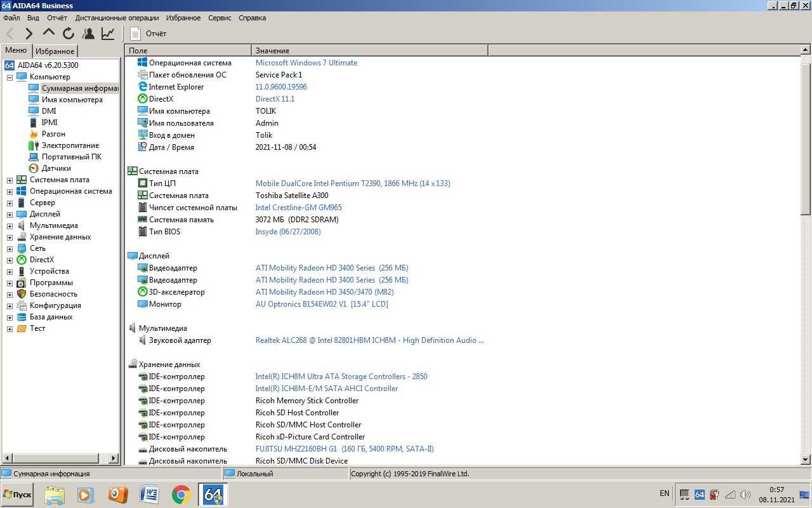Open the Сервис menu
This screenshot has width=812, height=508.
click(x=219, y=18)
